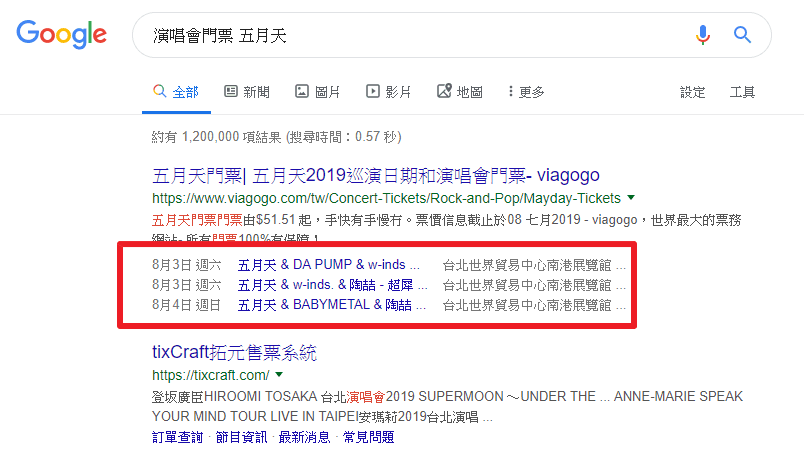The image size is (804, 453).
Task: Click result count text 約有 1,200,000 項結果
Action: click(217, 137)
